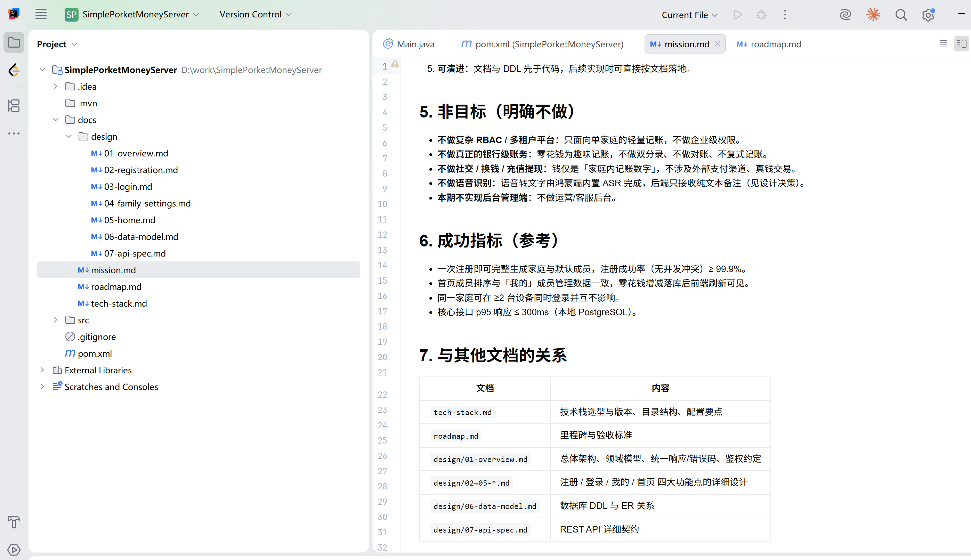Expand Scratches and Consoles node
This screenshot has height=560, width=971.
pyautogui.click(x=42, y=387)
